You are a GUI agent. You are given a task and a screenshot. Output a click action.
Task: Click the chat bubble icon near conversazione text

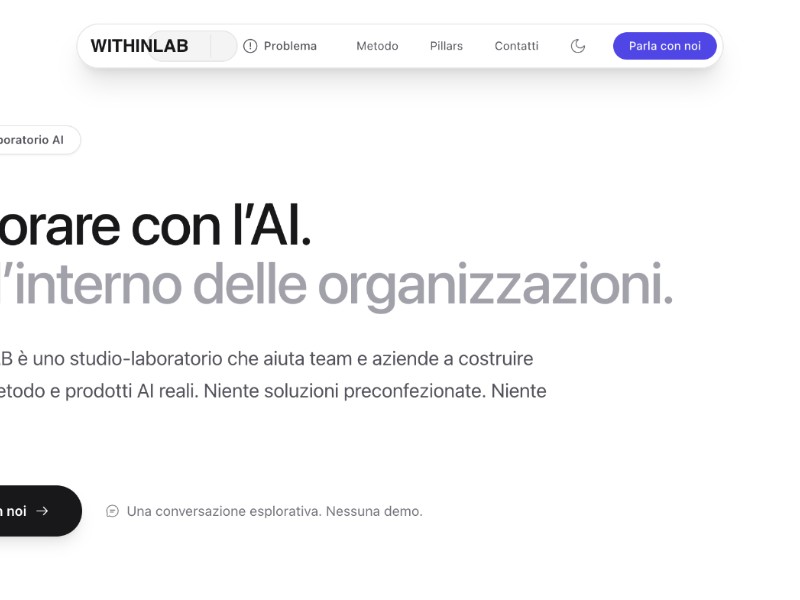(x=113, y=511)
